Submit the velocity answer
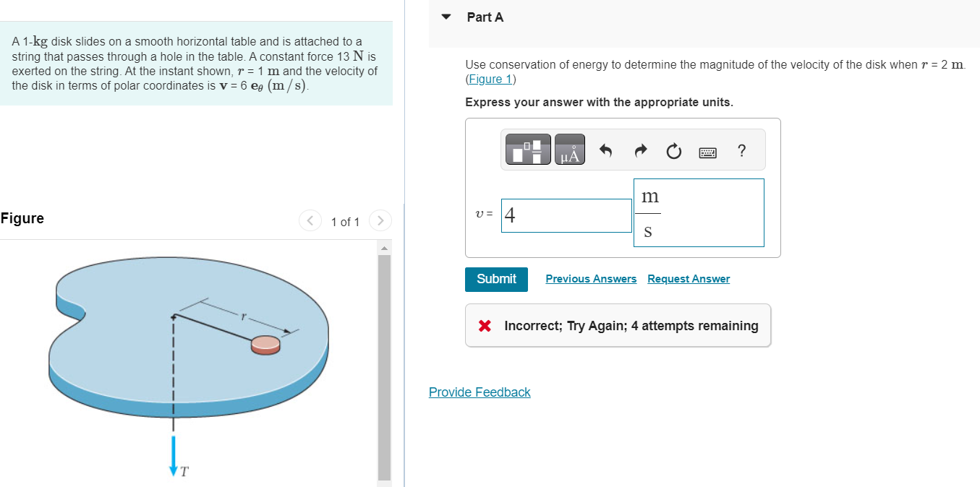This screenshot has height=487, width=980. [x=496, y=279]
